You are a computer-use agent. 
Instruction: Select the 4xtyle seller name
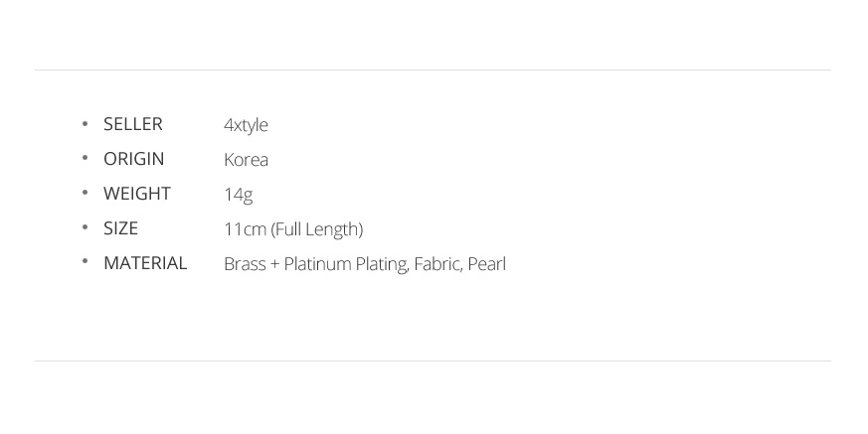point(246,125)
